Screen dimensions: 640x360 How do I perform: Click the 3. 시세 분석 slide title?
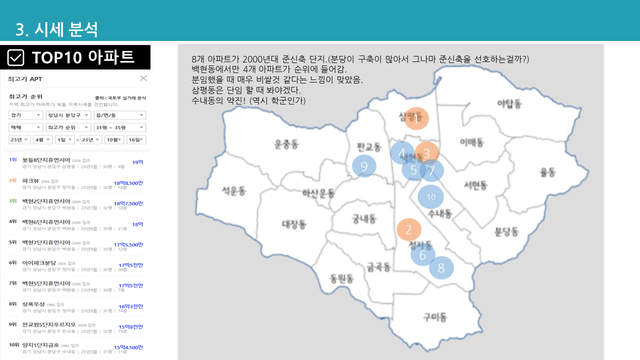(57, 29)
